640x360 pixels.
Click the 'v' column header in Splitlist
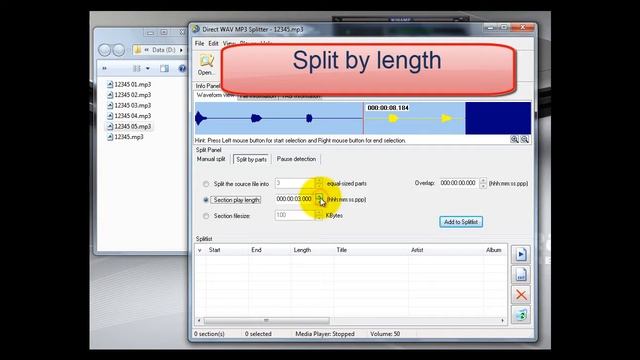pos(200,250)
